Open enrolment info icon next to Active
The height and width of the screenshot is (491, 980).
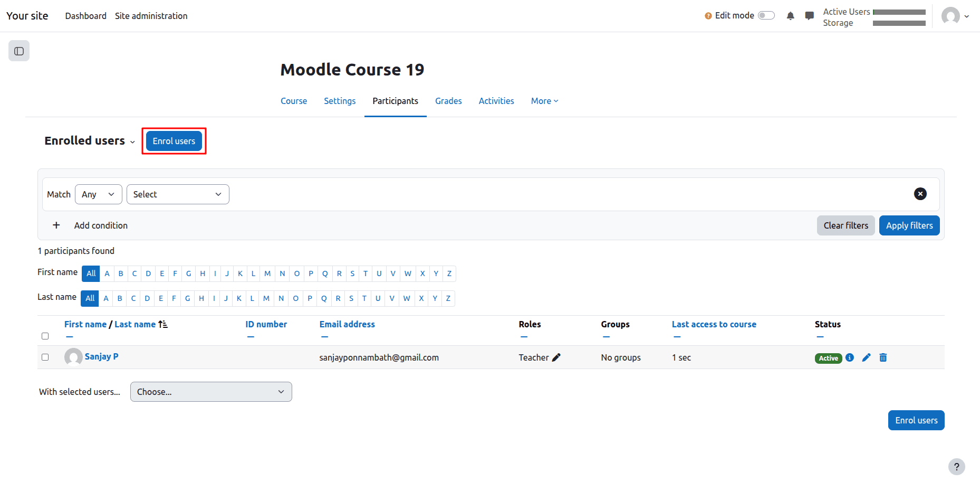[849, 357]
